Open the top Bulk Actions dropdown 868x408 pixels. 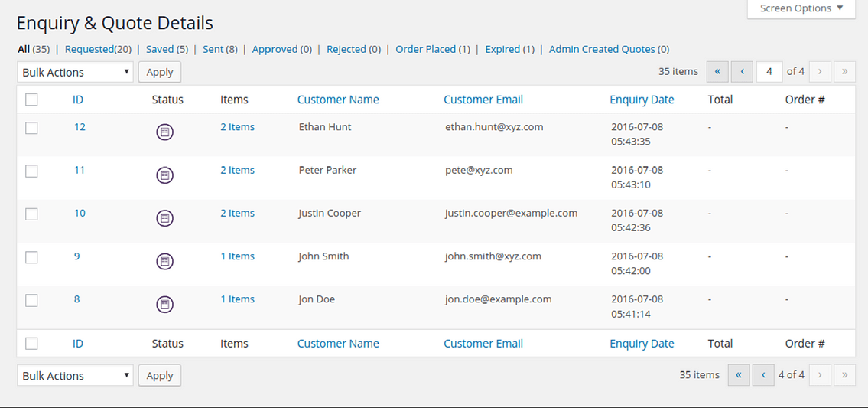point(75,73)
